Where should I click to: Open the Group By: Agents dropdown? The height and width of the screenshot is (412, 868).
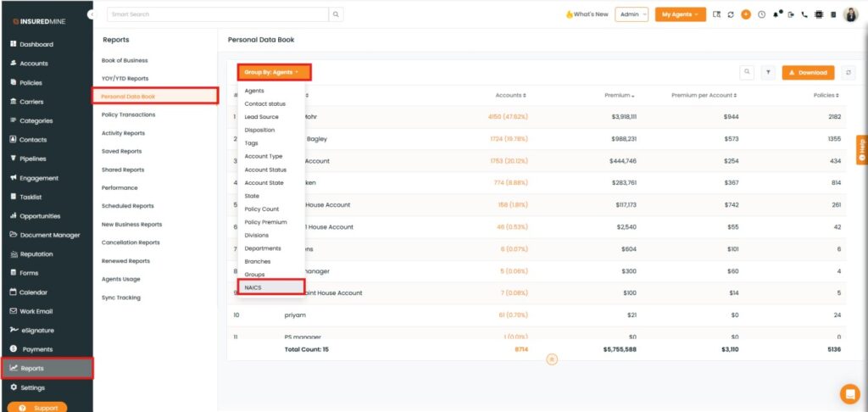(273, 73)
